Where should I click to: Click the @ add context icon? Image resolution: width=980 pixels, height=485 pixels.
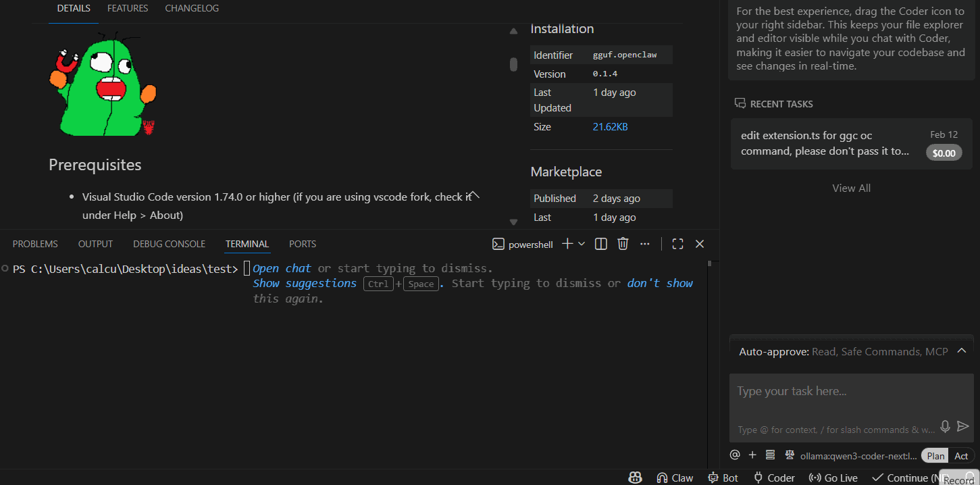tap(735, 455)
